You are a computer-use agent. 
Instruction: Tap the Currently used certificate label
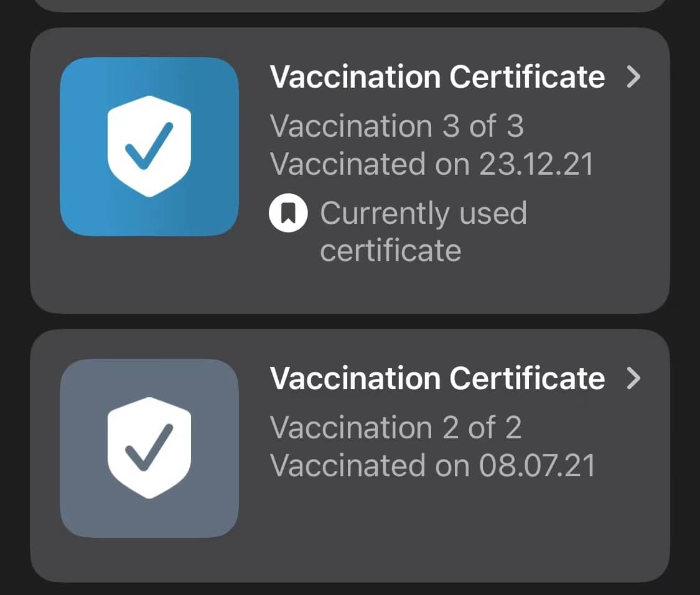click(x=423, y=231)
